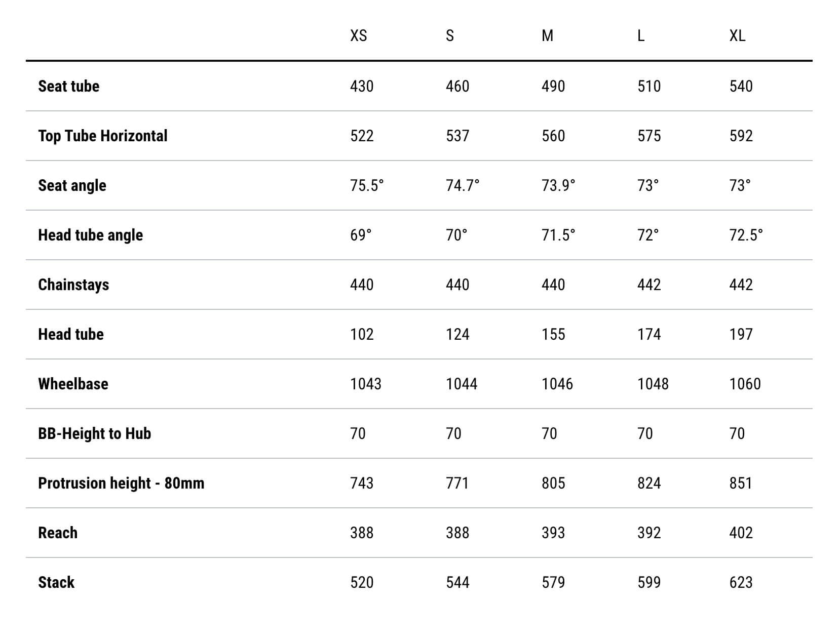
Task: Select the Chainstays row label
Action: coord(73,285)
